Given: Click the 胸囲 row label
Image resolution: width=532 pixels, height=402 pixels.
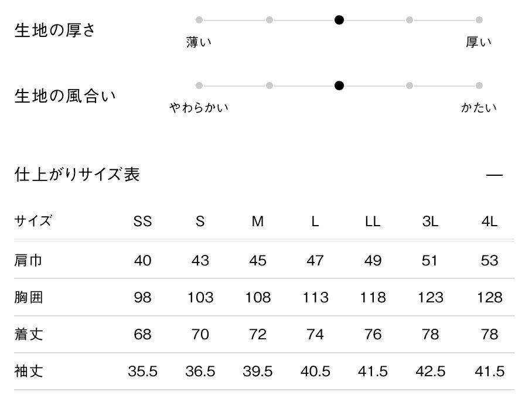Looking at the screenshot, I should pos(28,298).
